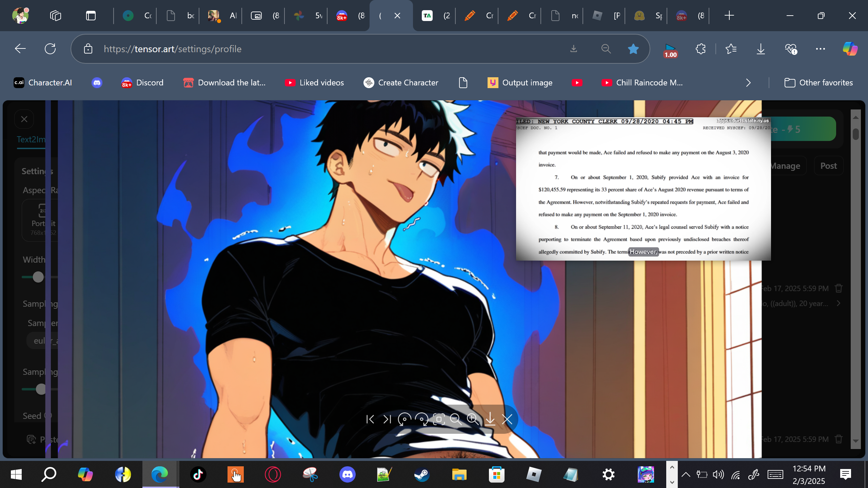
Task: Launch Copilot from Edge toolbar
Action: click(x=850, y=49)
